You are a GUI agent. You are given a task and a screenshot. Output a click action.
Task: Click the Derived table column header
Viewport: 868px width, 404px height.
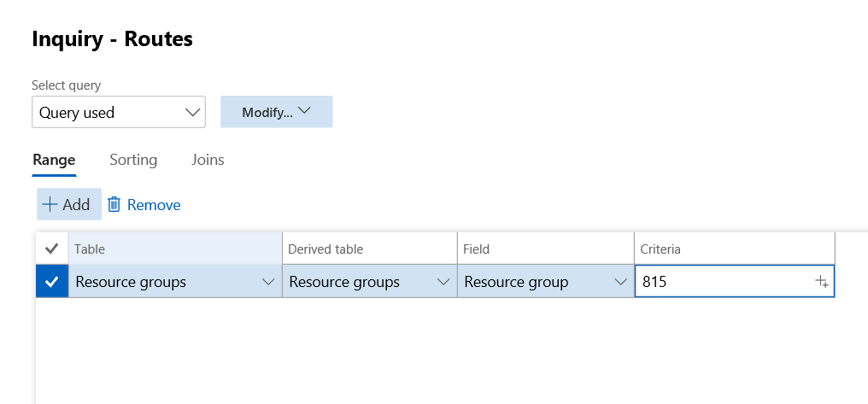pyautogui.click(x=369, y=249)
